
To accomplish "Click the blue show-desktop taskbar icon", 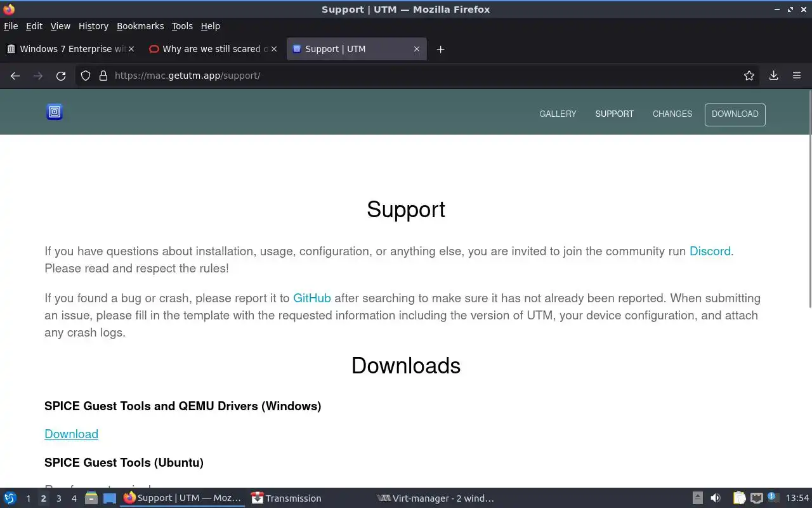I will click(110, 498).
